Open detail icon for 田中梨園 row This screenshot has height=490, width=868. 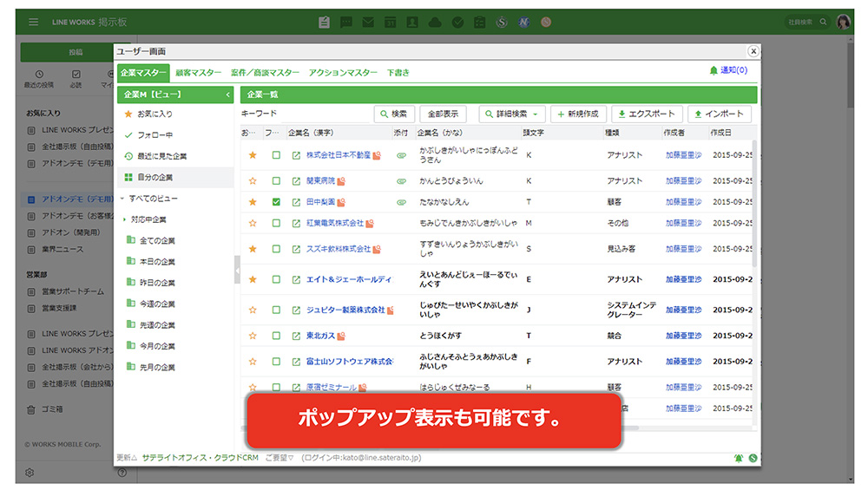click(x=296, y=202)
